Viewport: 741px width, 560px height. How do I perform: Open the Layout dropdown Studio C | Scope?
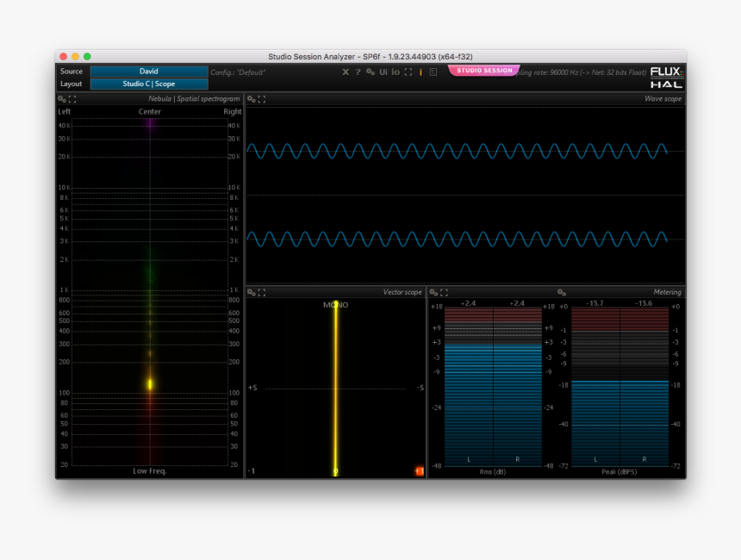click(x=149, y=84)
